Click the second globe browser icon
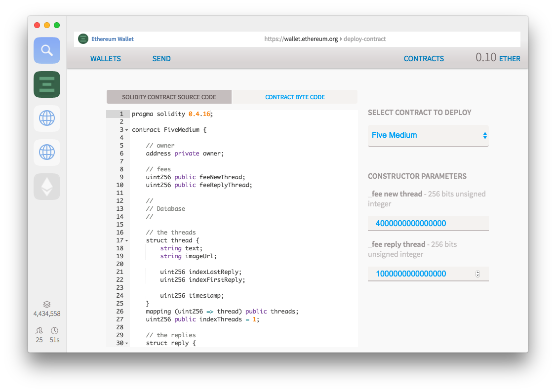Viewport: 556px width, 392px height. tap(47, 153)
